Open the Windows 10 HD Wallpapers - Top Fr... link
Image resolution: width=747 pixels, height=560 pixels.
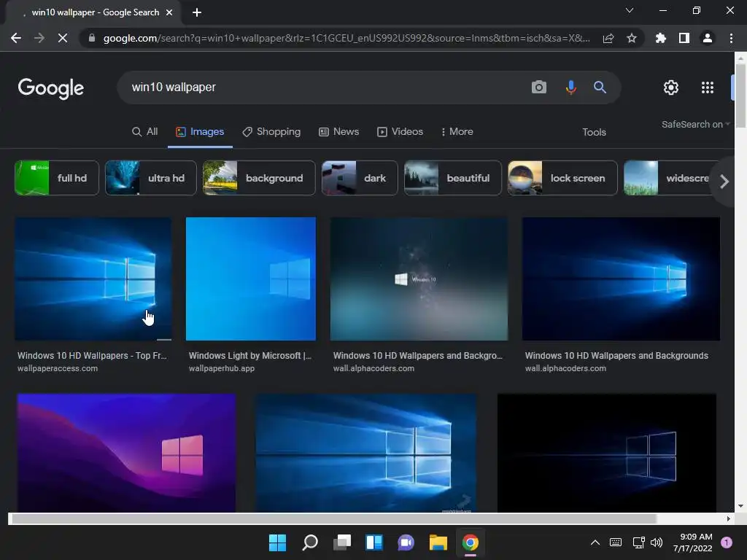tap(92, 356)
